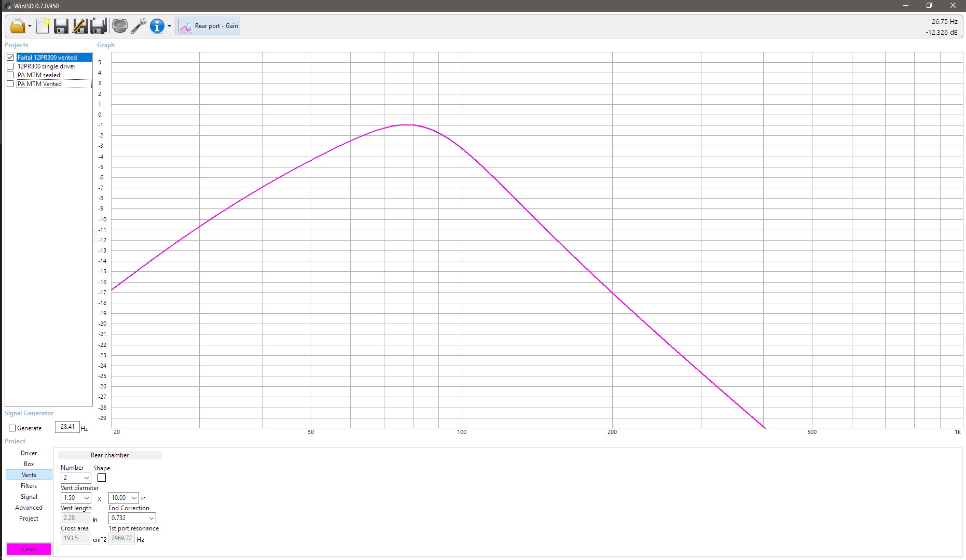Click the cursor readout 26.75 Hz
966x560 pixels.
(x=944, y=22)
